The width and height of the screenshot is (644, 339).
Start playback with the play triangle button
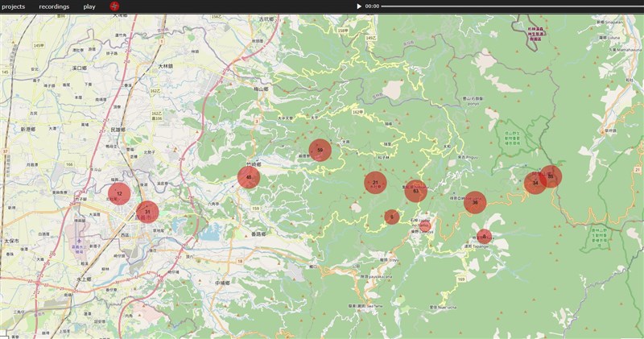click(x=359, y=6)
